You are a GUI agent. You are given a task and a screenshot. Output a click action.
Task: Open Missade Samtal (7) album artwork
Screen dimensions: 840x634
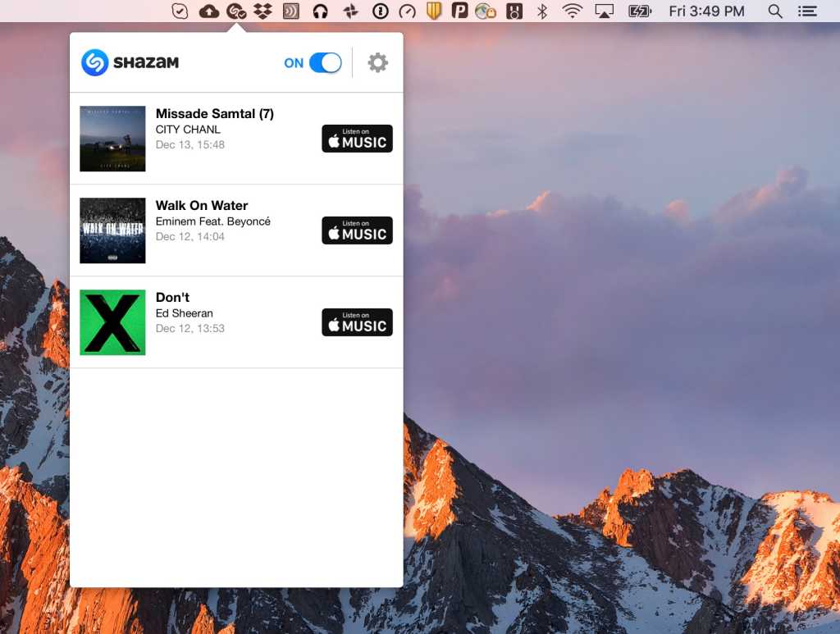pyautogui.click(x=112, y=139)
